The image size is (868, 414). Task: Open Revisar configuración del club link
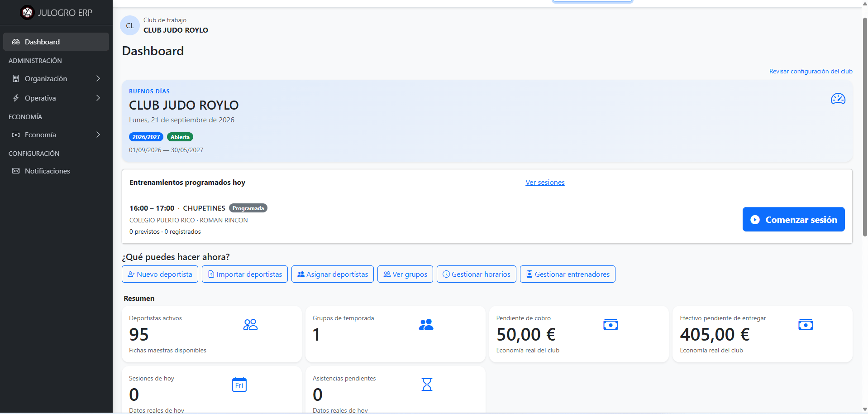point(811,71)
